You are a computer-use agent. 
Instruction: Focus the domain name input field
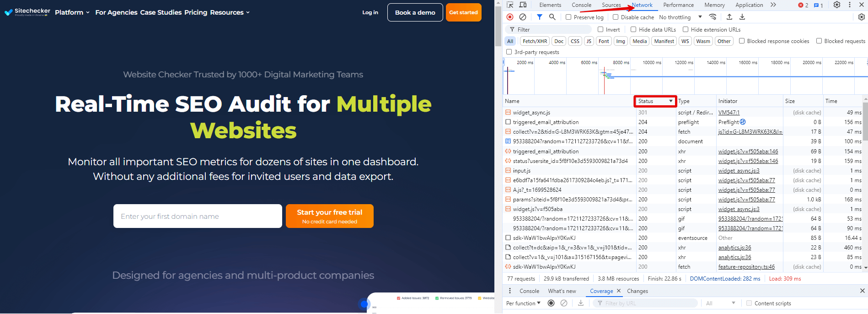click(198, 216)
